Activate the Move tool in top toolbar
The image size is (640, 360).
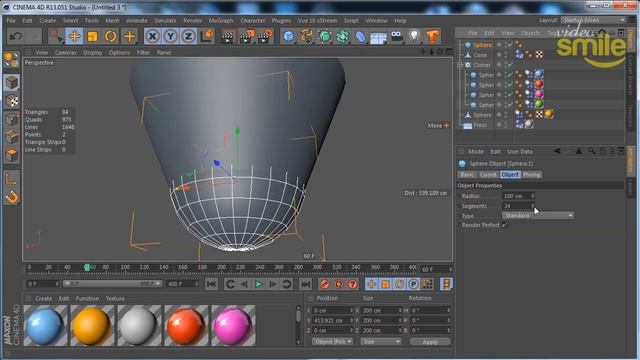[74, 36]
